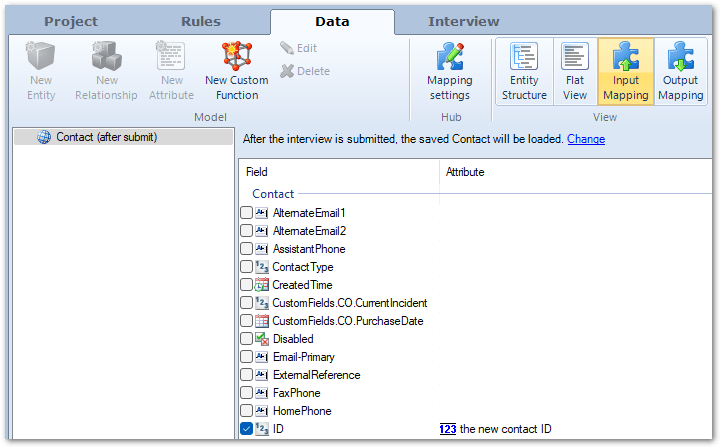Check the CustomFields.CO.PurchaseDate checkbox
The width and height of the screenshot is (721, 448).
pos(246,321)
